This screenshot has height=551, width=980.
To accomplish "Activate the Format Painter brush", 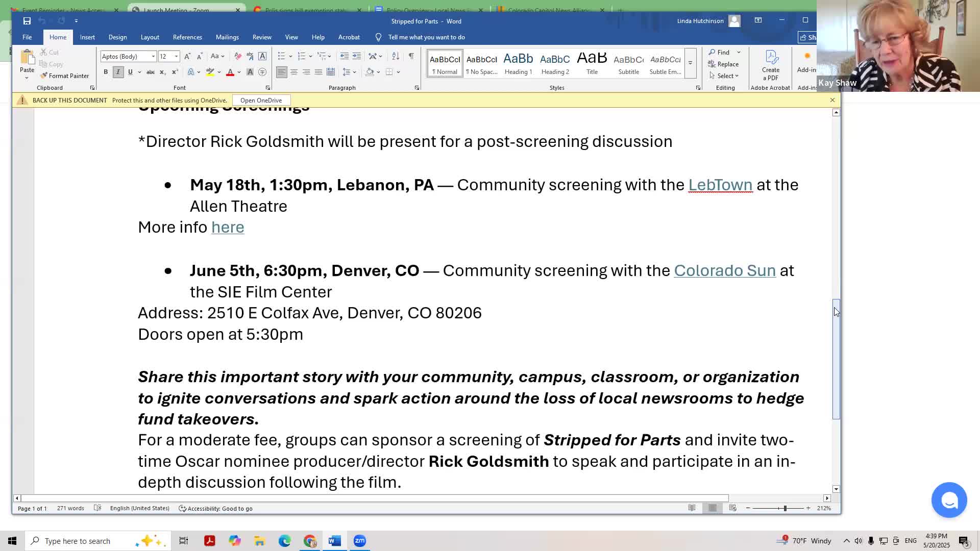I will point(65,76).
